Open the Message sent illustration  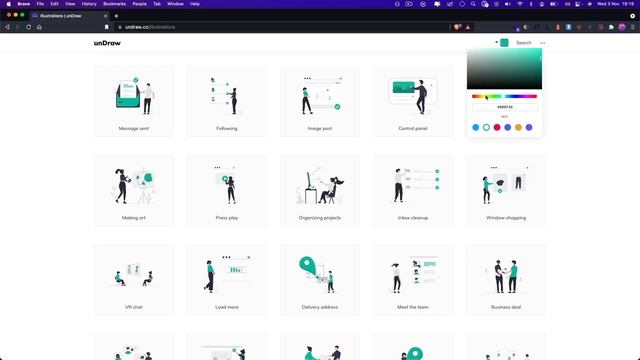click(133, 101)
